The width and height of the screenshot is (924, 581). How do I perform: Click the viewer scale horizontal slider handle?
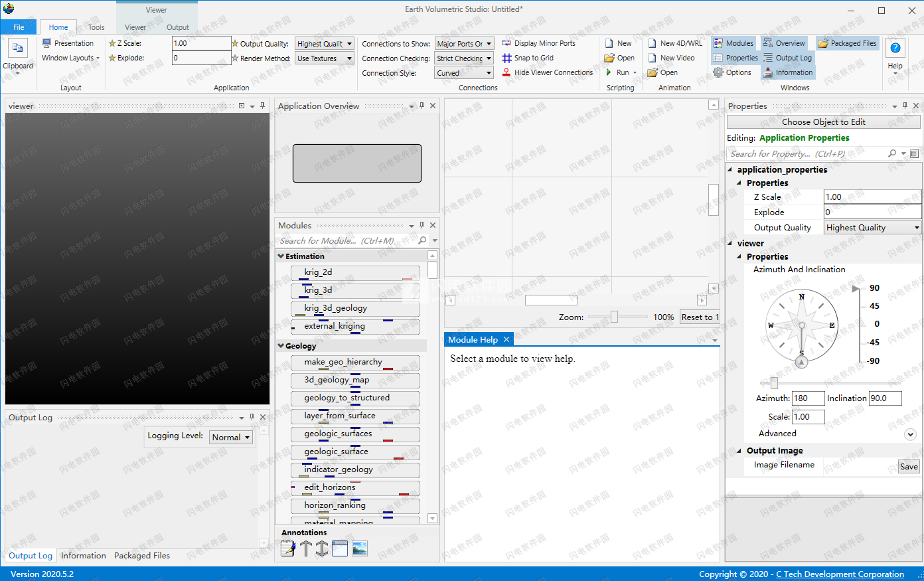[x=774, y=383]
